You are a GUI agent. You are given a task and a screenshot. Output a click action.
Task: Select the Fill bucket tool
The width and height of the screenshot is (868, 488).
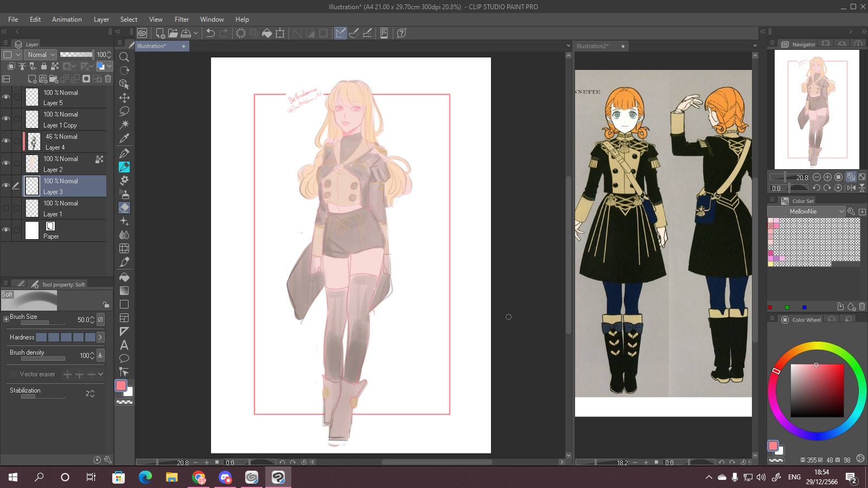point(124,277)
